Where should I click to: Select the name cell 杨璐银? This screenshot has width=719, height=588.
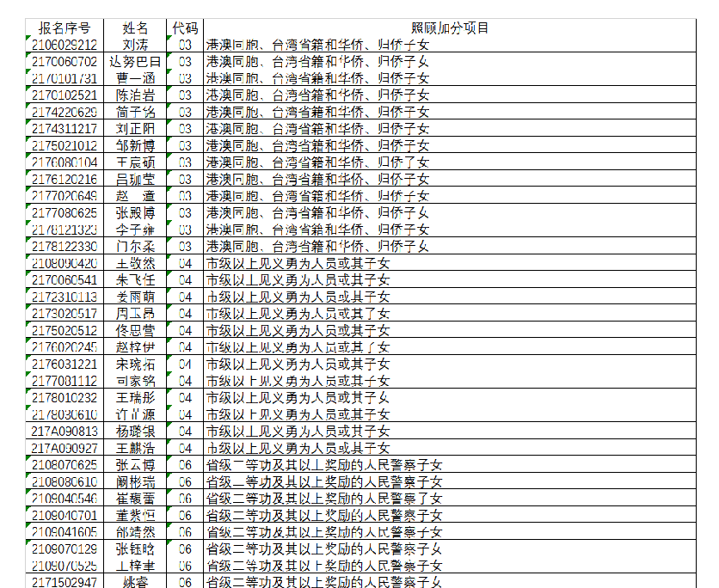pos(135,431)
